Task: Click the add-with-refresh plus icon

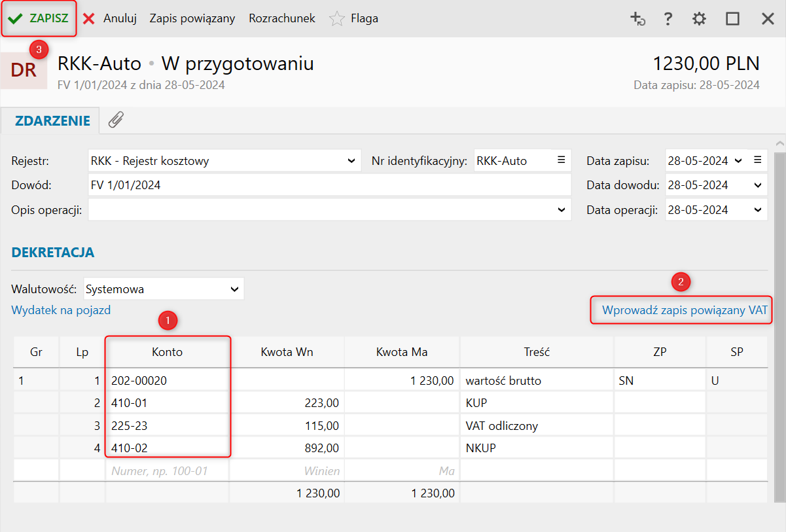Action: [637, 19]
